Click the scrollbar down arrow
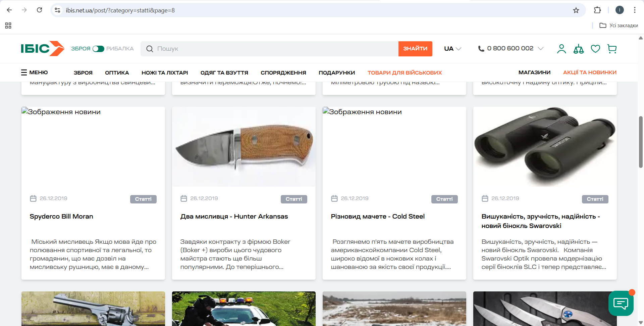This screenshot has width=644, height=326. [641, 323]
